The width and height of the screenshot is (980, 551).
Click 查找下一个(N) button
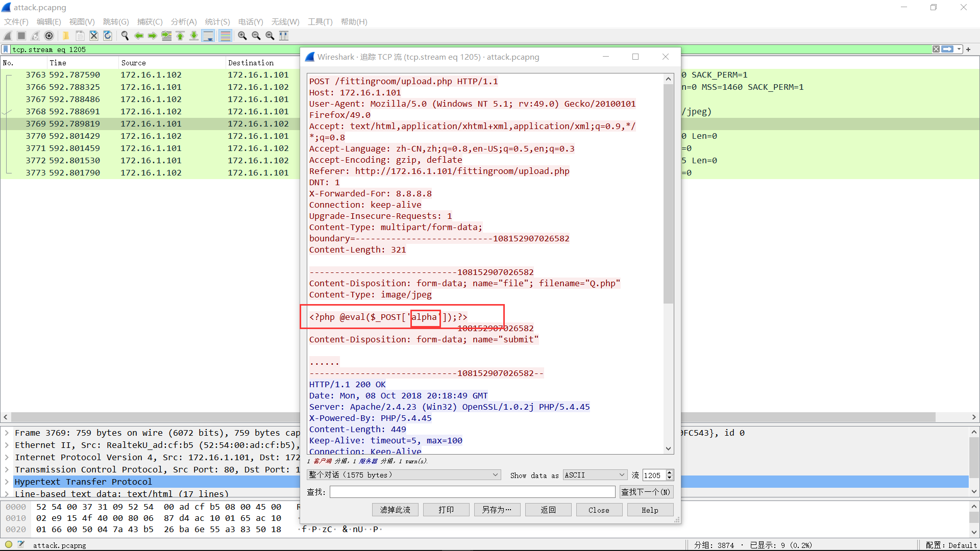click(x=646, y=492)
